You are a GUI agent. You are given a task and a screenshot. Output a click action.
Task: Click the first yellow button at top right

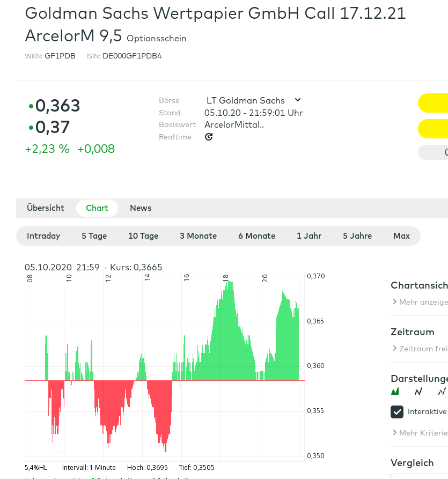coord(433,103)
